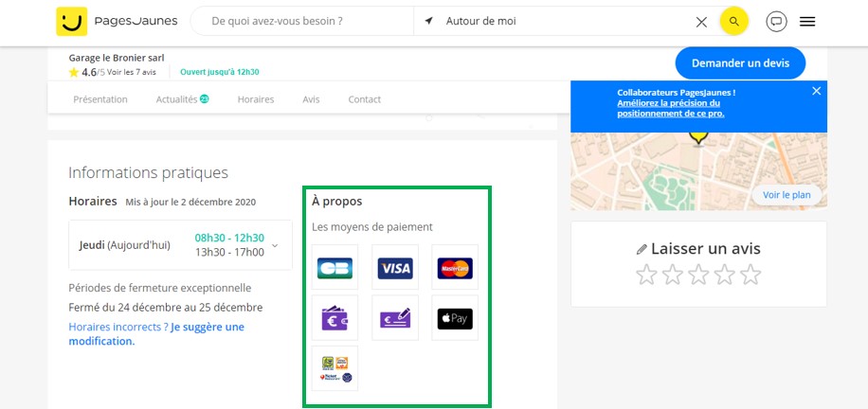
Task: Rate one star in Laisser un avis
Action: click(x=646, y=274)
